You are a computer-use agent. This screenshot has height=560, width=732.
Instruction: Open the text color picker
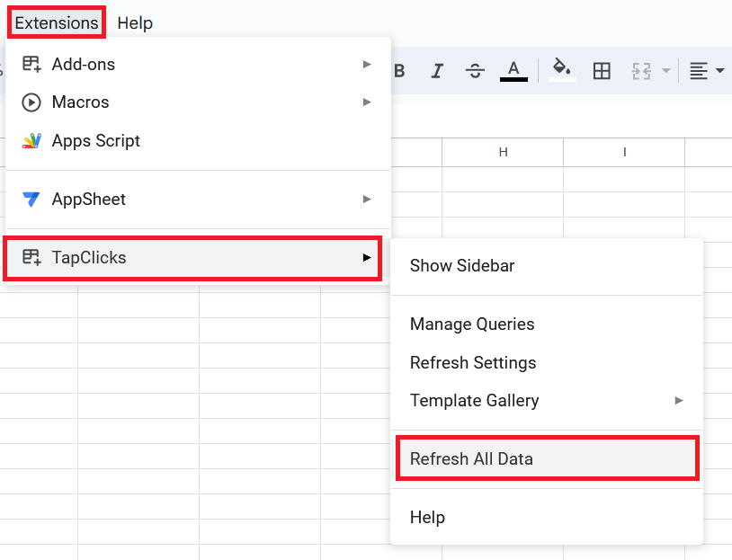pos(513,71)
